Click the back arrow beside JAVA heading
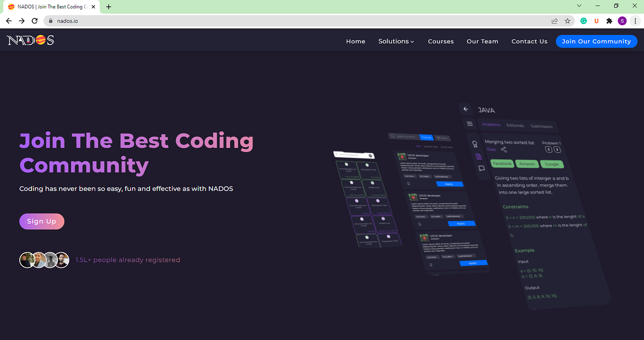The image size is (644, 340). tap(466, 109)
